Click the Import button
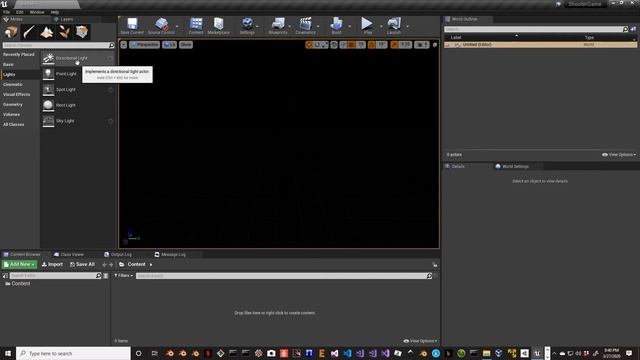 [52, 264]
